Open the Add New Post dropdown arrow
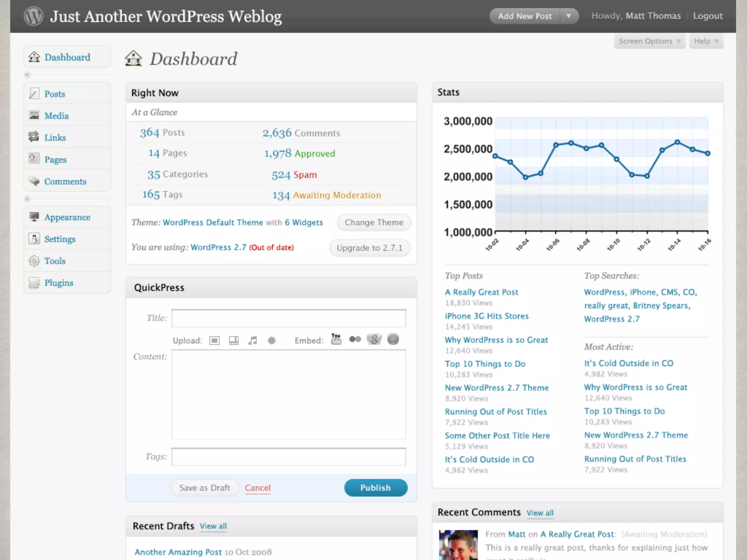The image size is (747, 560). click(x=568, y=16)
